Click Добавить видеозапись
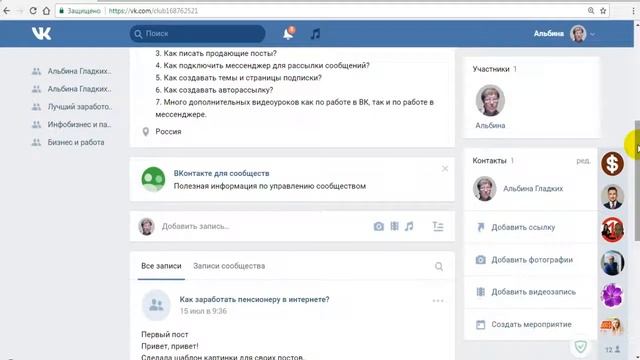Screen dimensions: 640x360 coord(533,292)
